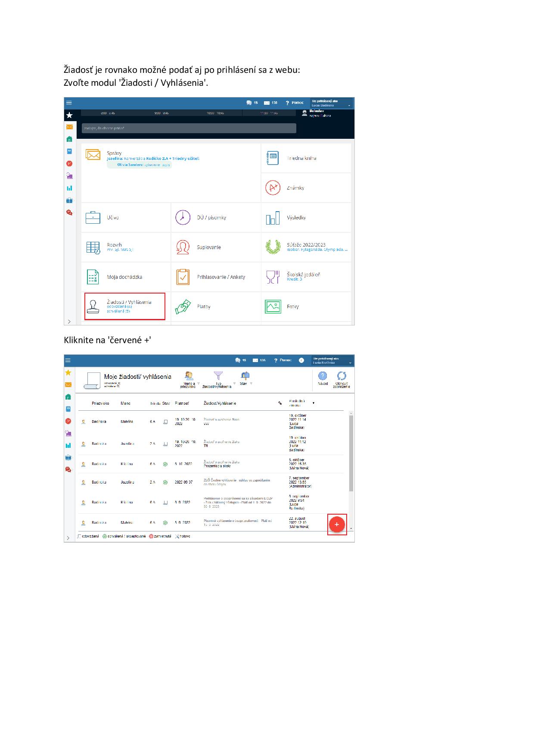This screenshot has height=756, width=534.
Task: Open the hamburger menu in top dashboard
Action: point(69,103)
